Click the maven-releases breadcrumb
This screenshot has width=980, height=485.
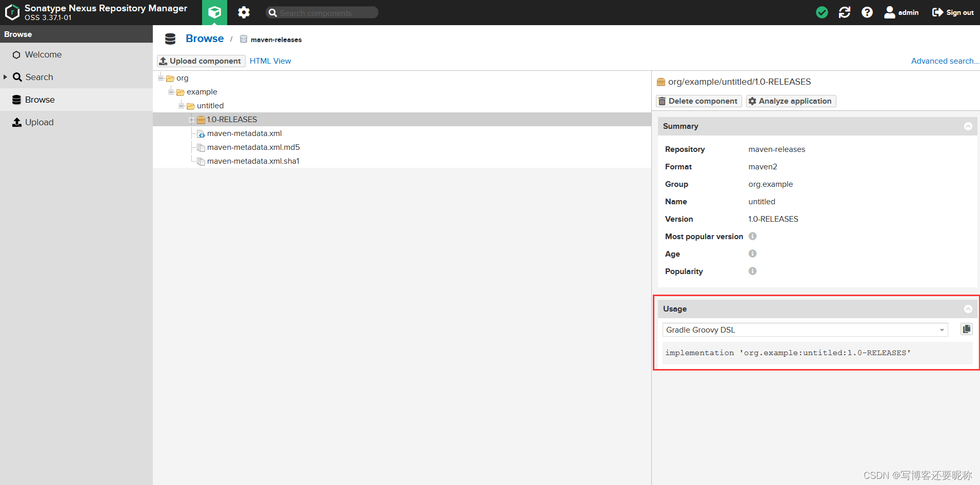[x=276, y=40]
